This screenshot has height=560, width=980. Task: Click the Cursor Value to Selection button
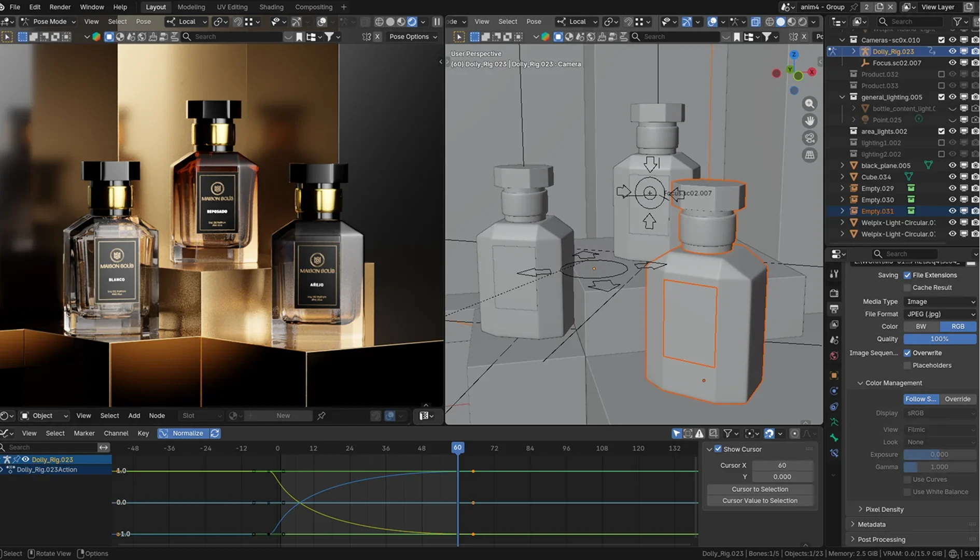760,501
